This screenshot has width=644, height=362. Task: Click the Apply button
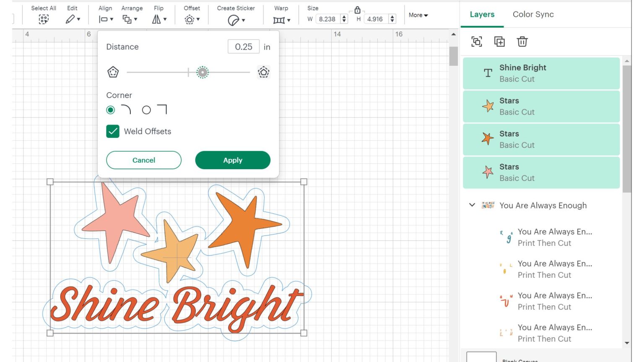tap(232, 160)
